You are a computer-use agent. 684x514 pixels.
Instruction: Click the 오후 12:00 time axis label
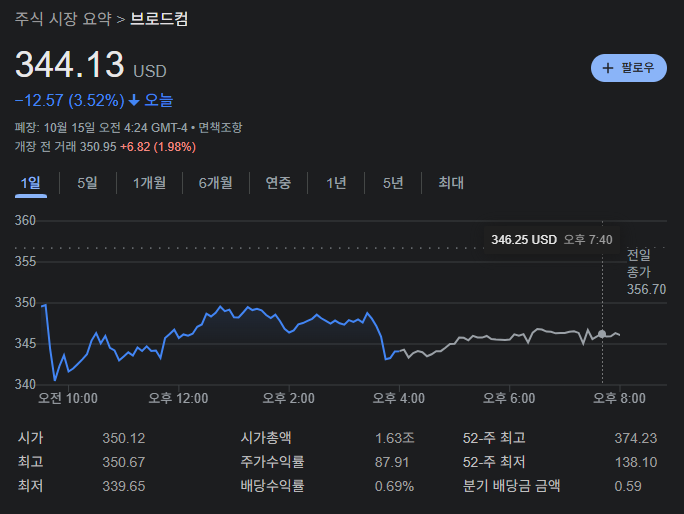tap(178, 398)
